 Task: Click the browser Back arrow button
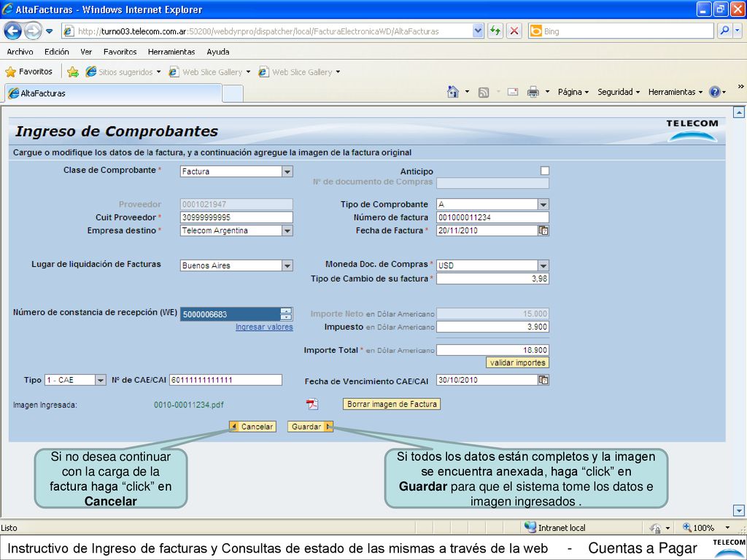[12, 31]
